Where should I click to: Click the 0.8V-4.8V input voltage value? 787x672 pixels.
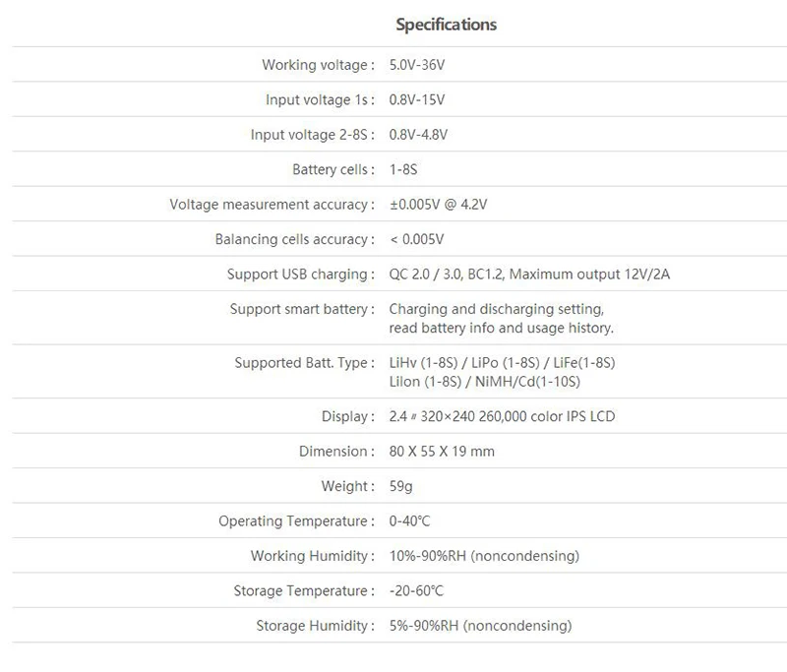point(418,135)
